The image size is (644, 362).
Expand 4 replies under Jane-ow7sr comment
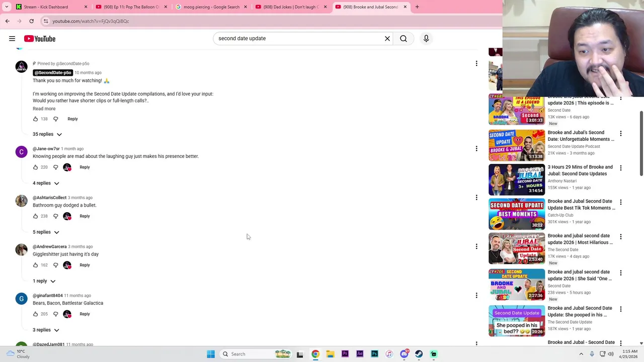46,183
